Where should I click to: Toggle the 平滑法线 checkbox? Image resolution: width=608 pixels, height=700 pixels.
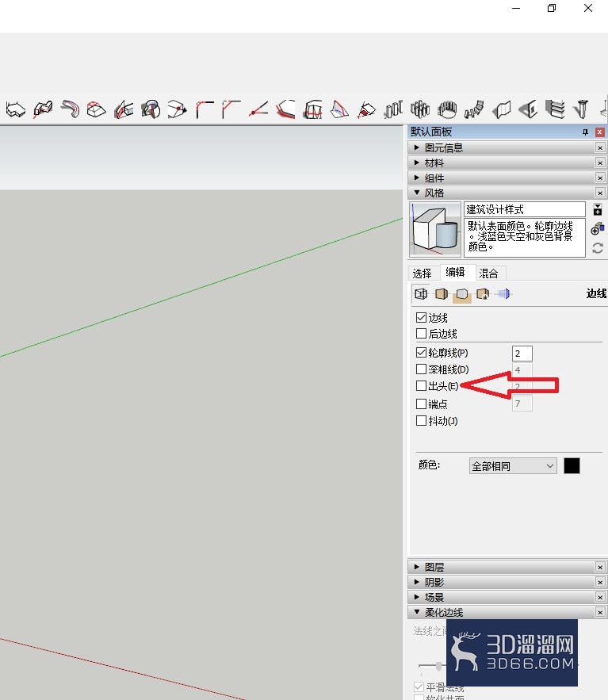[x=419, y=687]
